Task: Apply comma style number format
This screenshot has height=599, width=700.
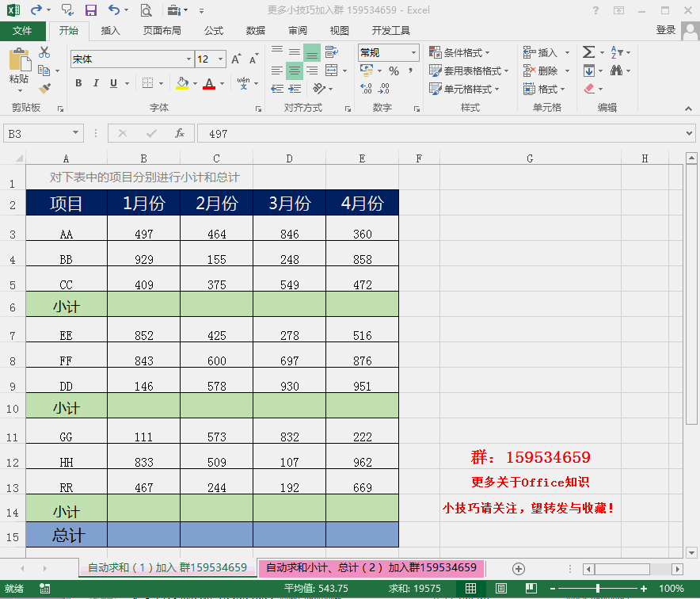Action: [411, 71]
